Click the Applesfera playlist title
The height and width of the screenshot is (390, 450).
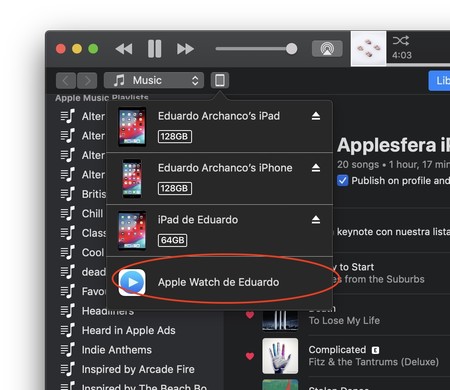click(x=393, y=145)
